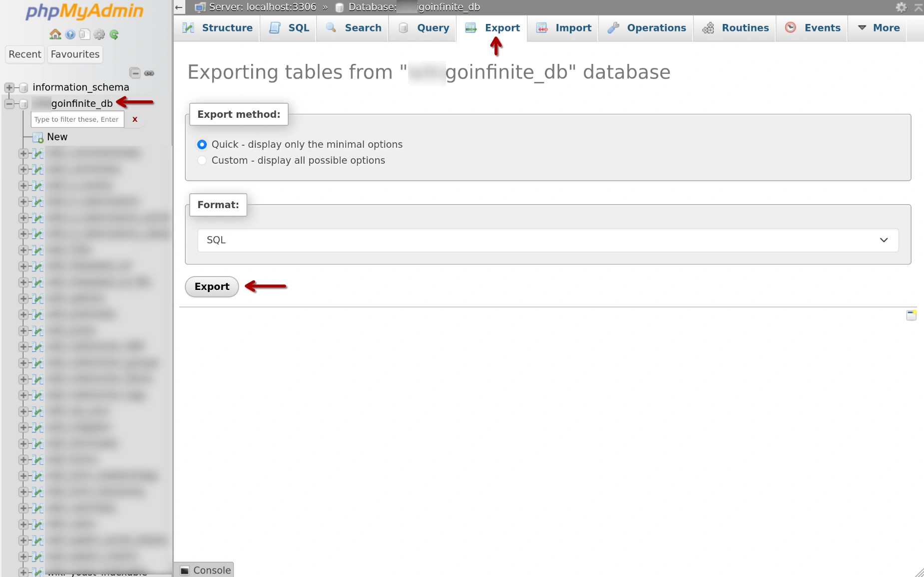This screenshot has width=924, height=577.
Task: Expand the information_schema database node
Action: coord(9,87)
